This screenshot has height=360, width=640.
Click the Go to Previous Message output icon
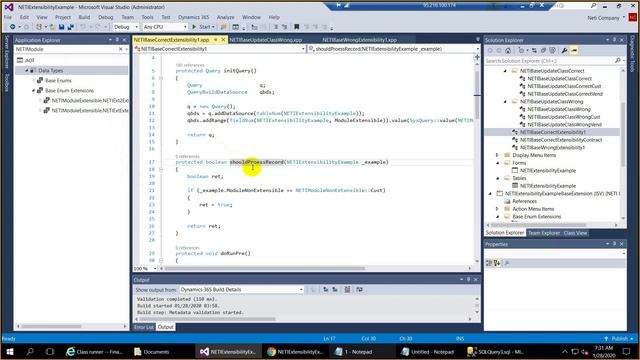click(326, 289)
